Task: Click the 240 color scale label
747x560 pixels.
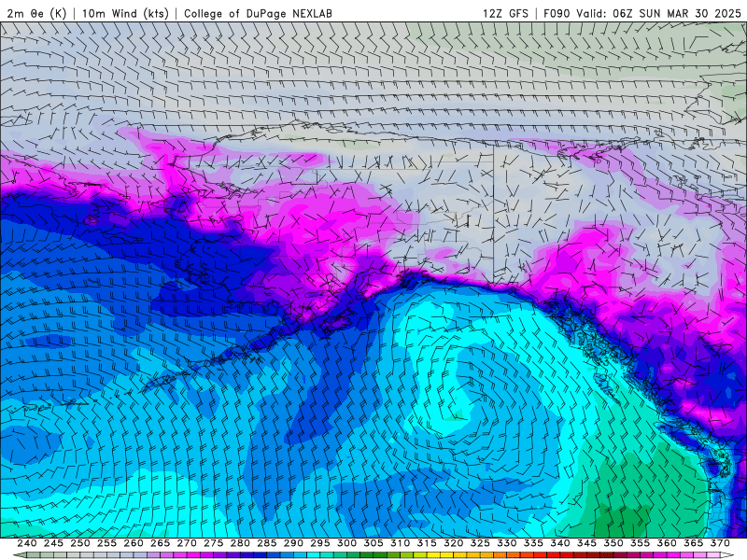Action: tap(27, 543)
